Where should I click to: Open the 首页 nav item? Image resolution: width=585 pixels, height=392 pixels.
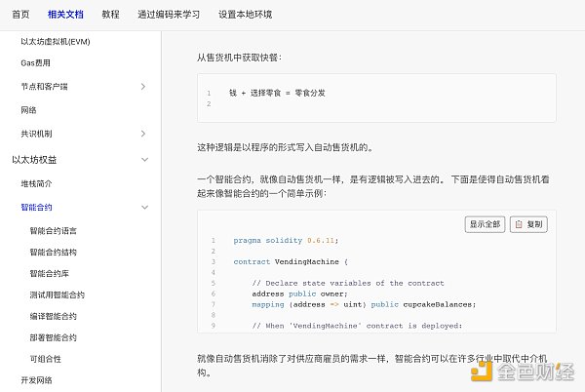20,15
